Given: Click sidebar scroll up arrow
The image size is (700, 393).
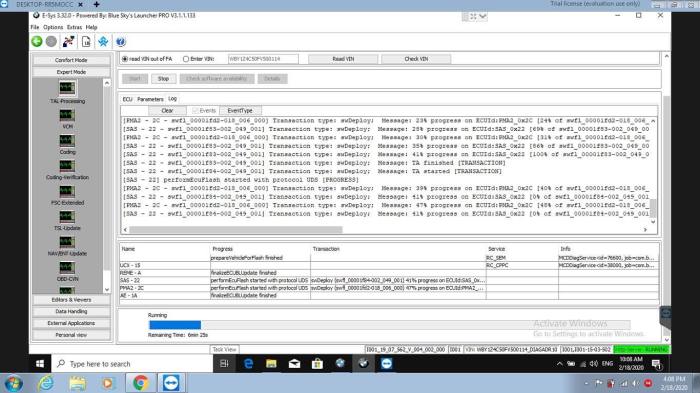Looking at the screenshot, I should (x=107, y=83).
